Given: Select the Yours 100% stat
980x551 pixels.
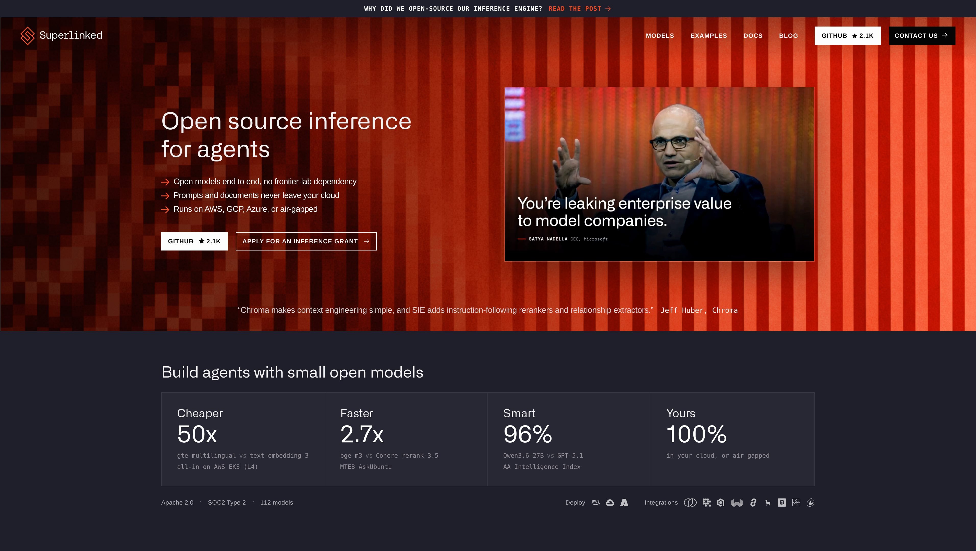Looking at the screenshot, I should coord(732,439).
